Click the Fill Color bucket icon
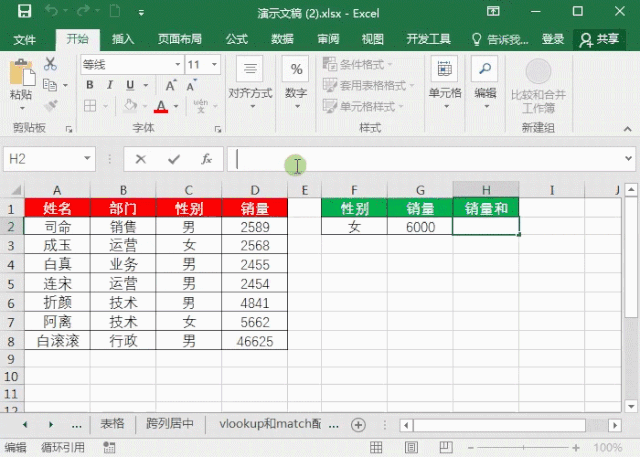Image resolution: width=640 pixels, height=457 pixels. point(130,106)
